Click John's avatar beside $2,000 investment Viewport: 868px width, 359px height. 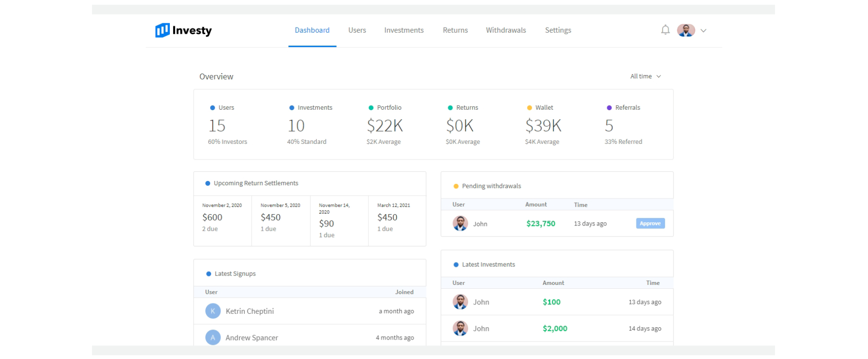pyautogui.click(x=460, y=329)
